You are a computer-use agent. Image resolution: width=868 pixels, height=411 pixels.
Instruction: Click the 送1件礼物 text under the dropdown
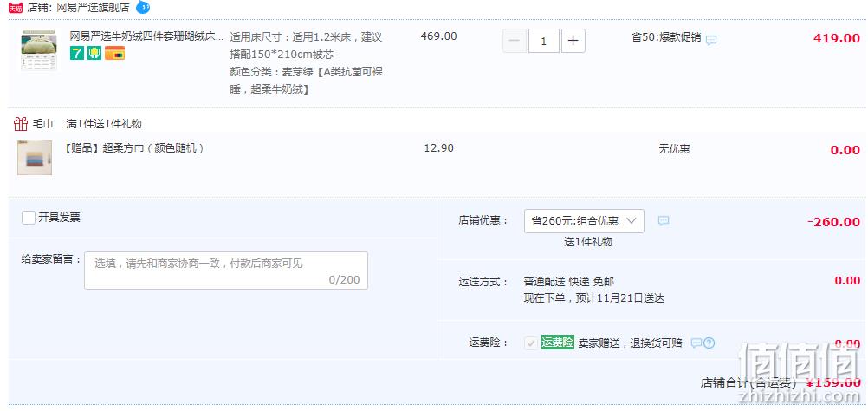pyautogui.click(x=588, y=242)
